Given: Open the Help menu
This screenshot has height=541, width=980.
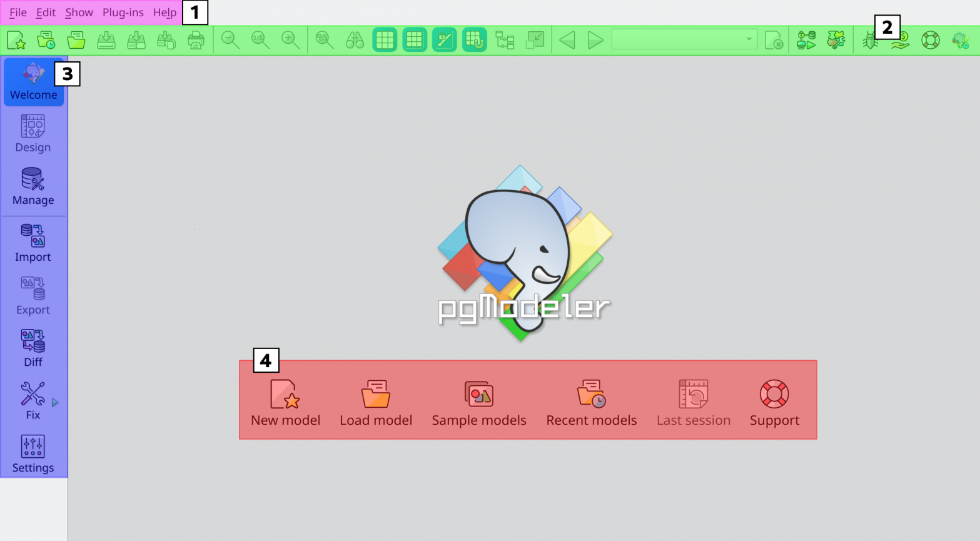Looking at the screenshot, I should [x=165, y=13].
